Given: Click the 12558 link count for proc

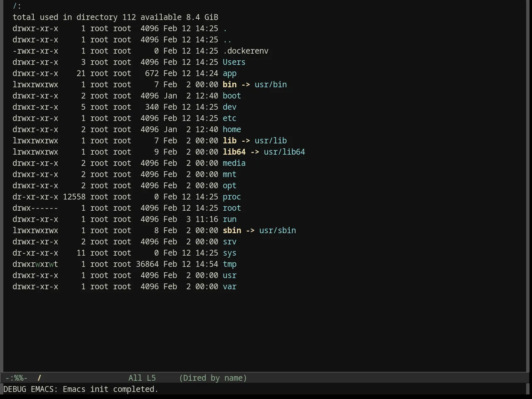Looking at the screenshot, I should [74, 197].
